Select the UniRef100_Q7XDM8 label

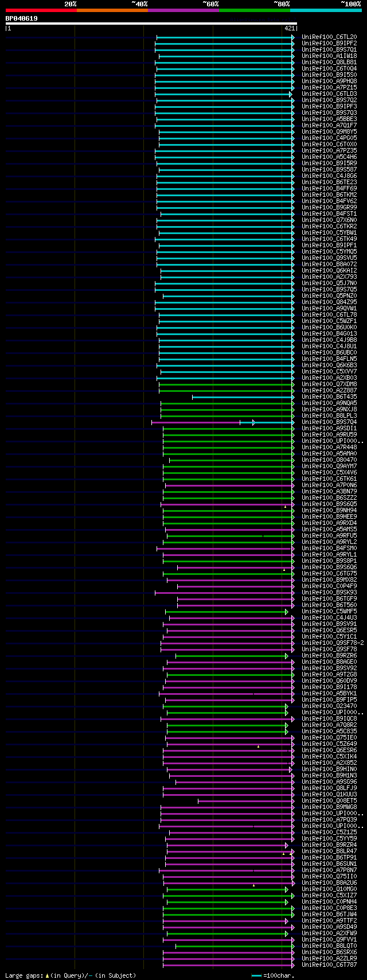[329, 384]
